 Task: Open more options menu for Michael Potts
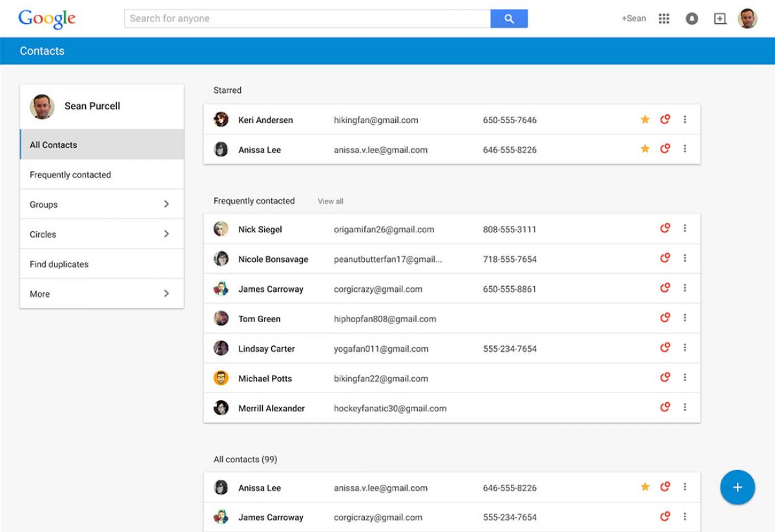(x=685, y=378)
